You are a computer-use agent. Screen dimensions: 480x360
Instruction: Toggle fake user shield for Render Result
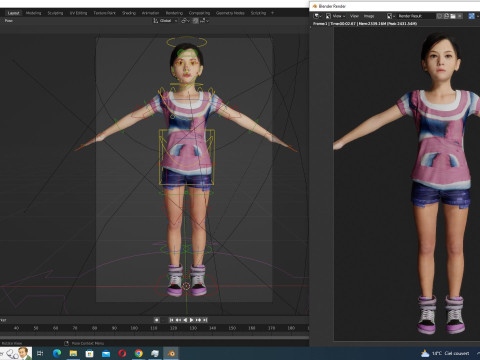tap(440, 16)
